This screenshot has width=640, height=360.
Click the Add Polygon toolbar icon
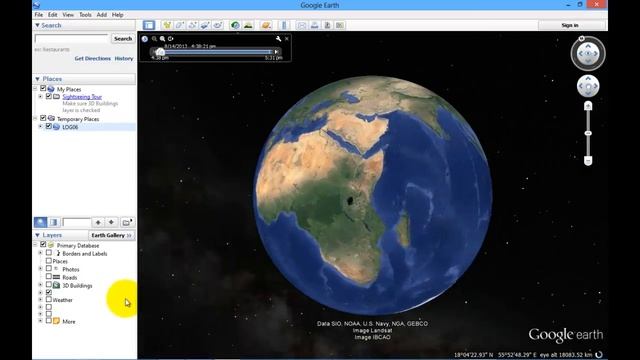[x=180, y=25]
